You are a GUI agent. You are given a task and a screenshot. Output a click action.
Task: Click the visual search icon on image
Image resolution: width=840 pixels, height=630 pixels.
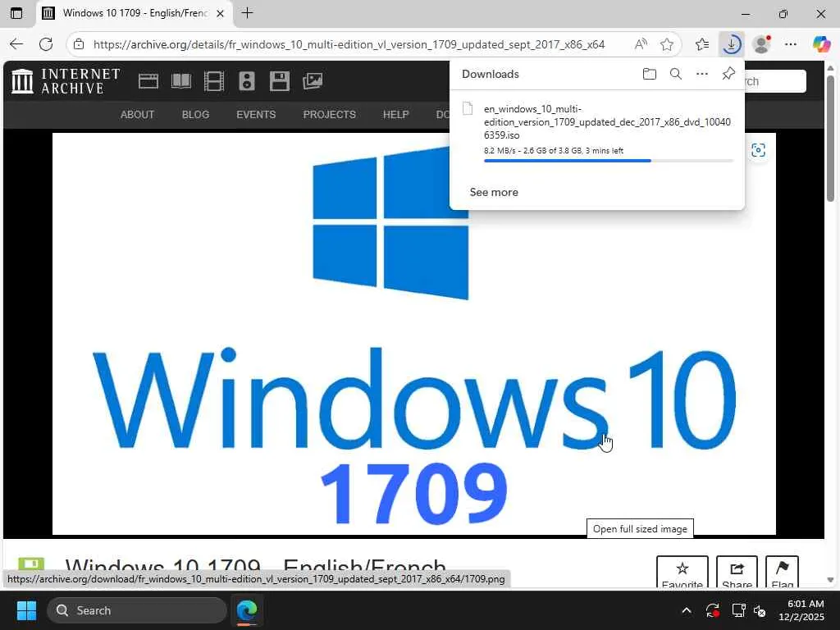point(758,150)
